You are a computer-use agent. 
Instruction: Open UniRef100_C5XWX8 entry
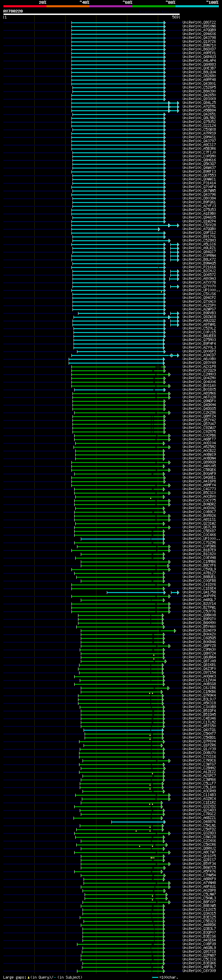(x=199, y=129)
